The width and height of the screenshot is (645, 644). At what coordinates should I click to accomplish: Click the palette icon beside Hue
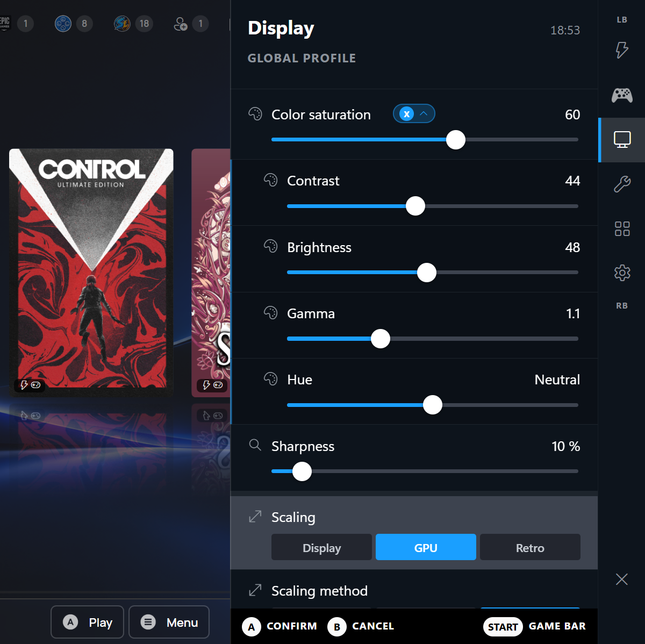pyautogui.click(x=271, y=379)
